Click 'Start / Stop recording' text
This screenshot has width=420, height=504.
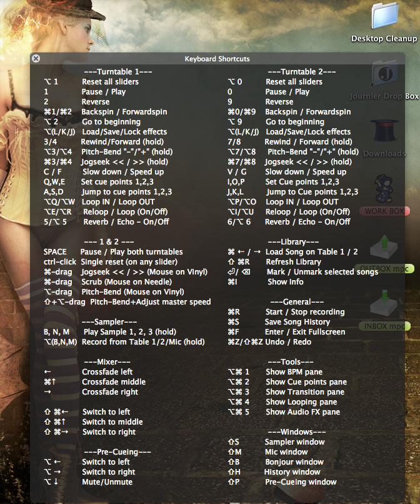click(x=305, y=312)
